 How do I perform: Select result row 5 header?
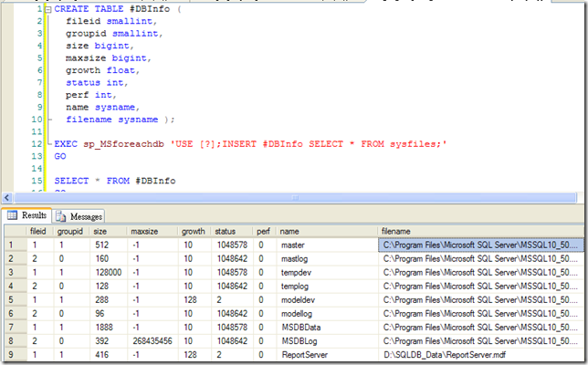click(x=16, y=300)
